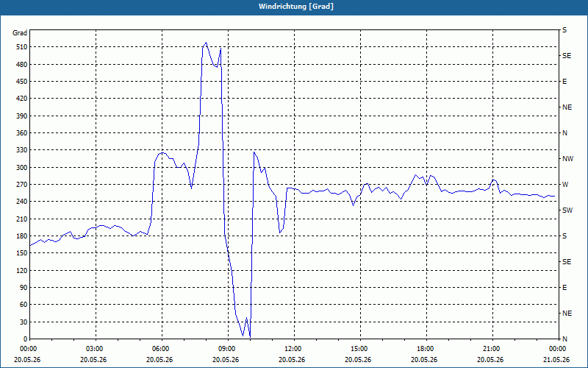Click the 'W' compass direction label
The height and width of the screenshot is (368, 588).
[565, 185]
